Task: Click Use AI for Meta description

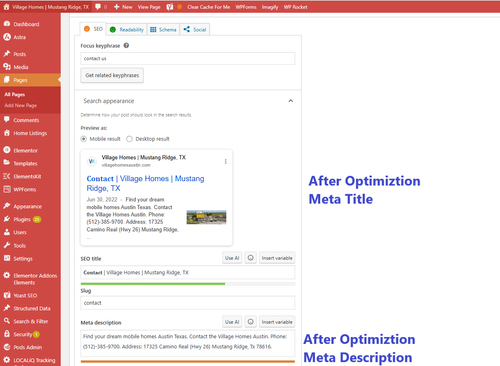Action: [232, 322]
